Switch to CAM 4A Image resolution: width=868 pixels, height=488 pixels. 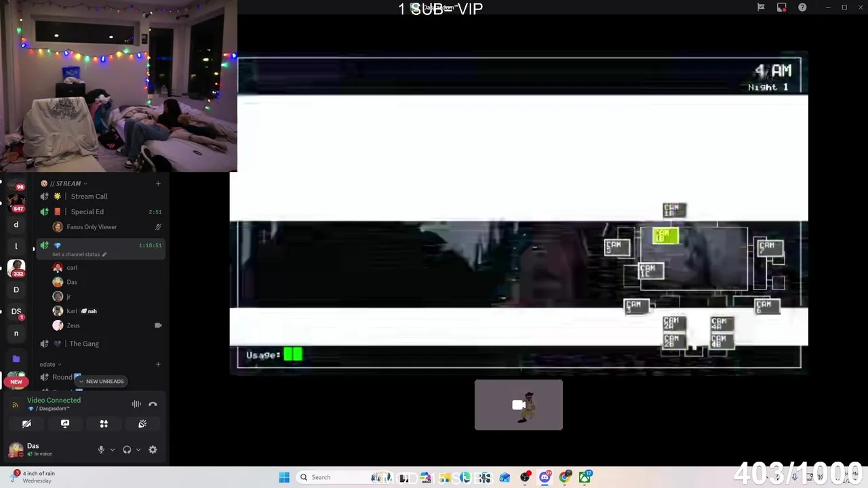722,323
